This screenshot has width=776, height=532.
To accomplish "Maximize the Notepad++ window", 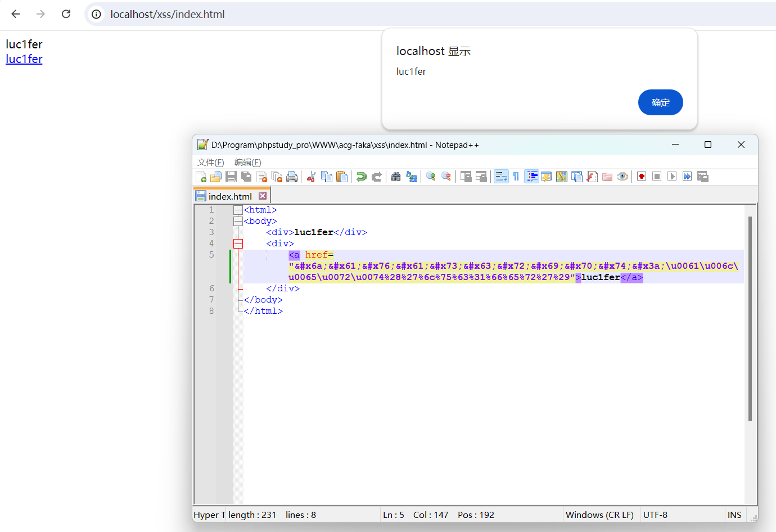I will [x=708, y=145].
